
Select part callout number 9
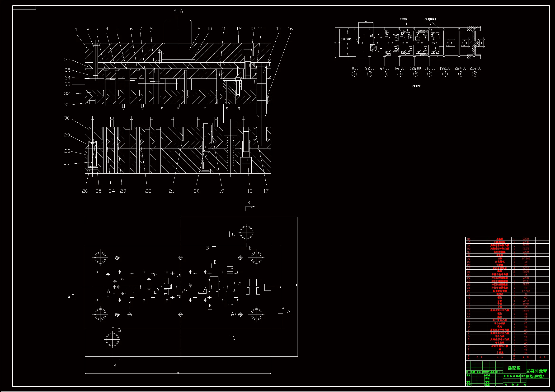pos(199,29)
